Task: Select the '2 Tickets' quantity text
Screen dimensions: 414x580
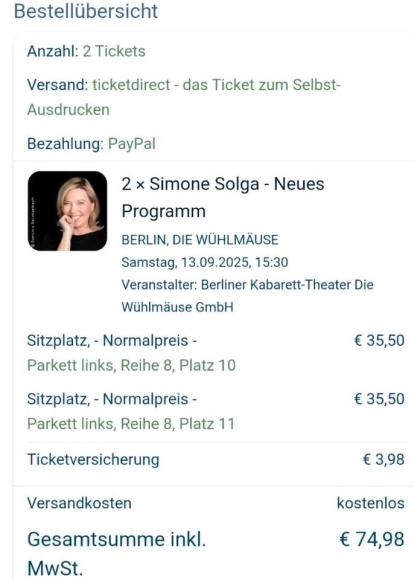Action: 114,51
